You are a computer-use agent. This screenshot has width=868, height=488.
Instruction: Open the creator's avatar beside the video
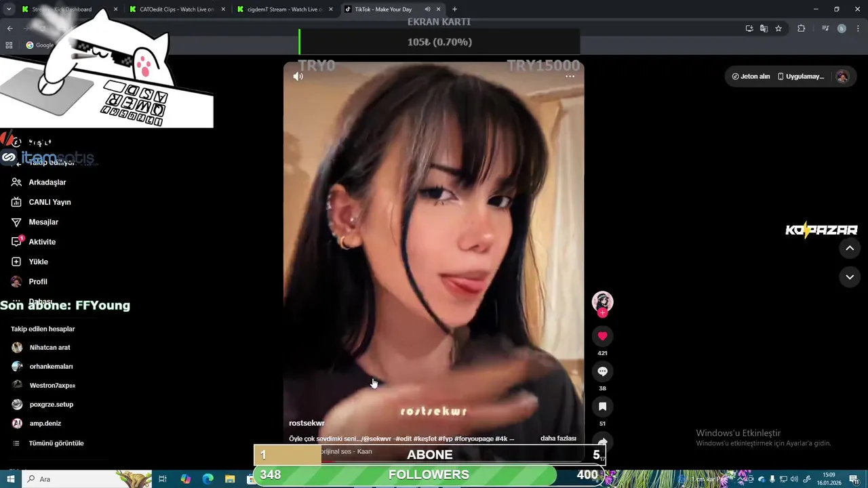(x=602, y=302)
